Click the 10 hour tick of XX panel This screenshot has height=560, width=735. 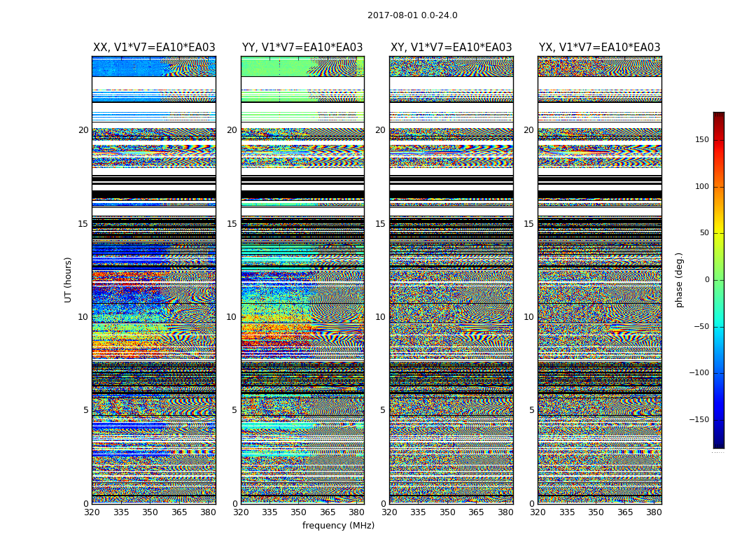[x=83, y=317]
